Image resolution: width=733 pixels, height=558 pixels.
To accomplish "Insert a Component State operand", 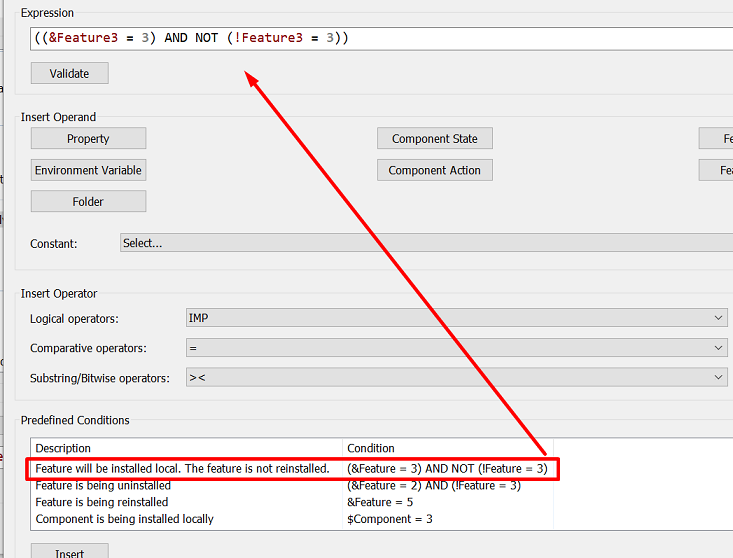I will coord(434,139).
